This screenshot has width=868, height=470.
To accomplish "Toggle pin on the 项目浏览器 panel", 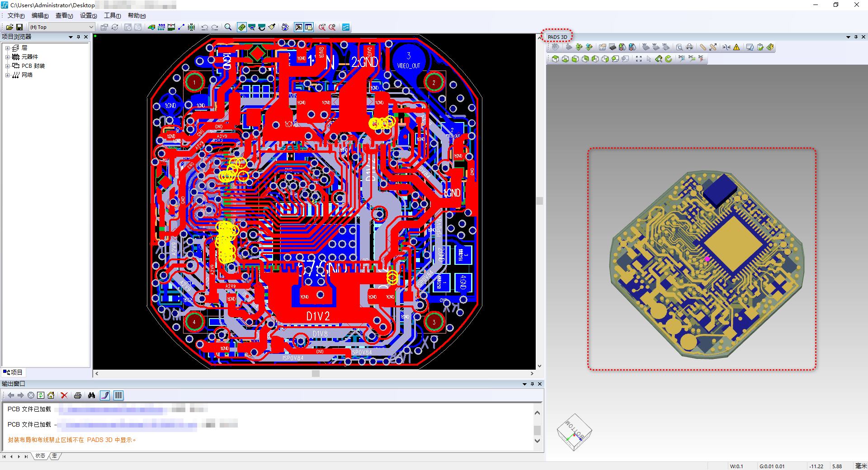I will pos(78,37).
